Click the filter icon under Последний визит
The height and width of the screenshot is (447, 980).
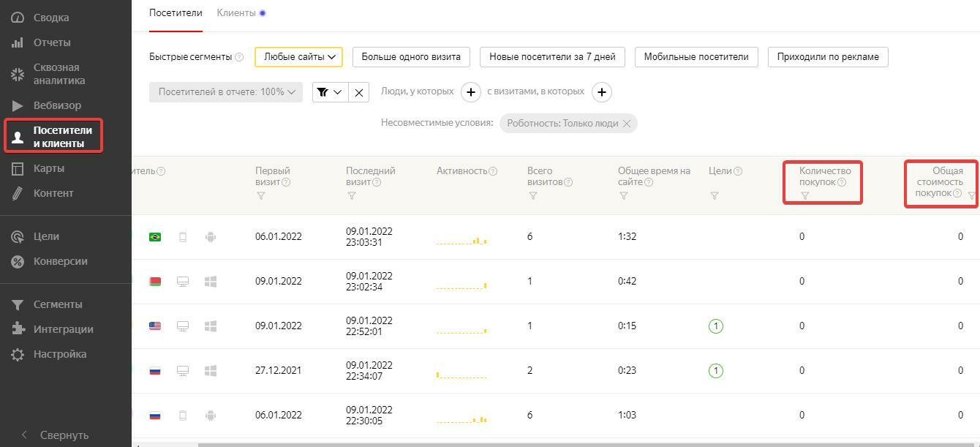click(x=352, y=196)
